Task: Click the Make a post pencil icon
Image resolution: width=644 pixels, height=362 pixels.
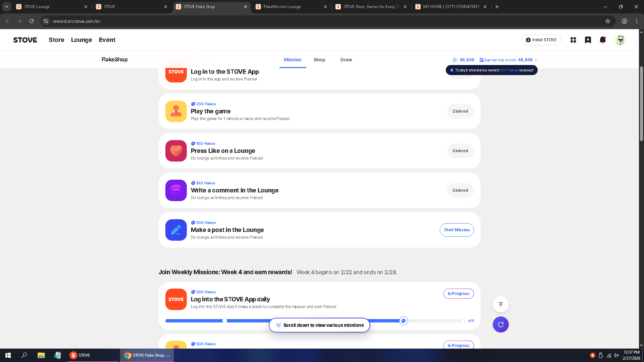Action: pos(176,230)
